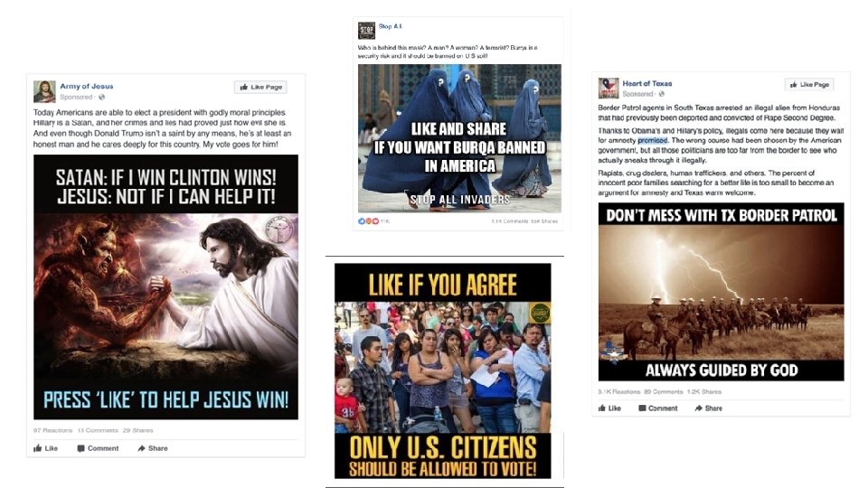Share the Army of Jesus post

click(x=153, y=448)
